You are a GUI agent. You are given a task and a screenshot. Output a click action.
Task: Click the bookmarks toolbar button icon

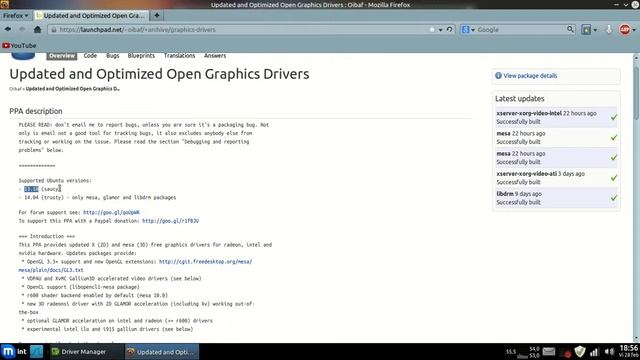point(586,29)
